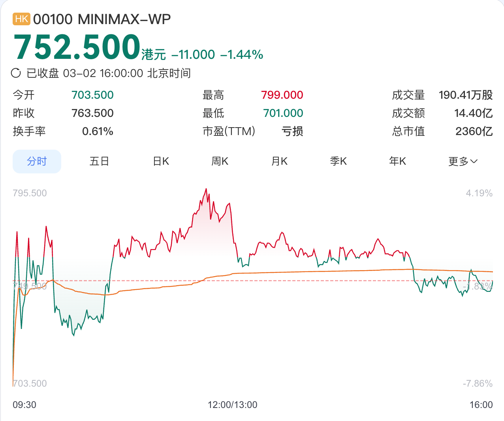The image size is (504, 421).
Task: Click the closing timestamp 03-02 16:00:00 北京时间
Action: [x=127, y=73]
